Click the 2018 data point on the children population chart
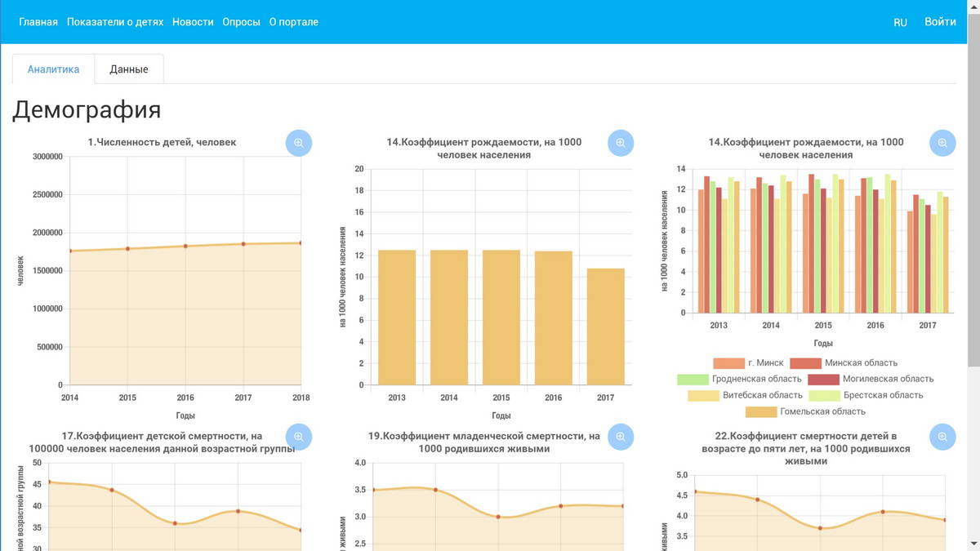The height and width of the screenshot is (551, 980). pyautogui.click(x=300, y=243)
